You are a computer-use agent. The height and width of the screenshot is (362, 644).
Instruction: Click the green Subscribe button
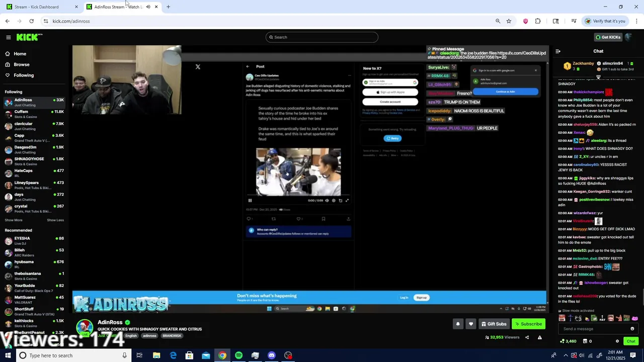528,324
